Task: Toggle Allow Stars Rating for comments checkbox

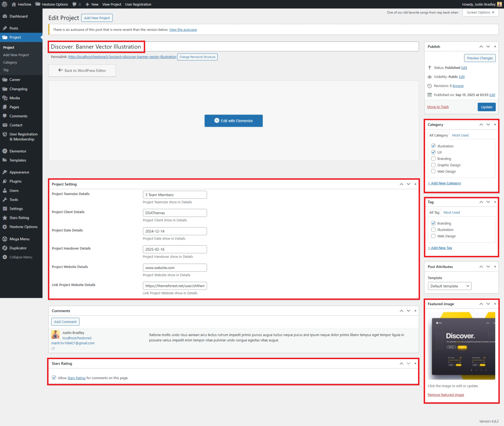Action: point(54,378)
